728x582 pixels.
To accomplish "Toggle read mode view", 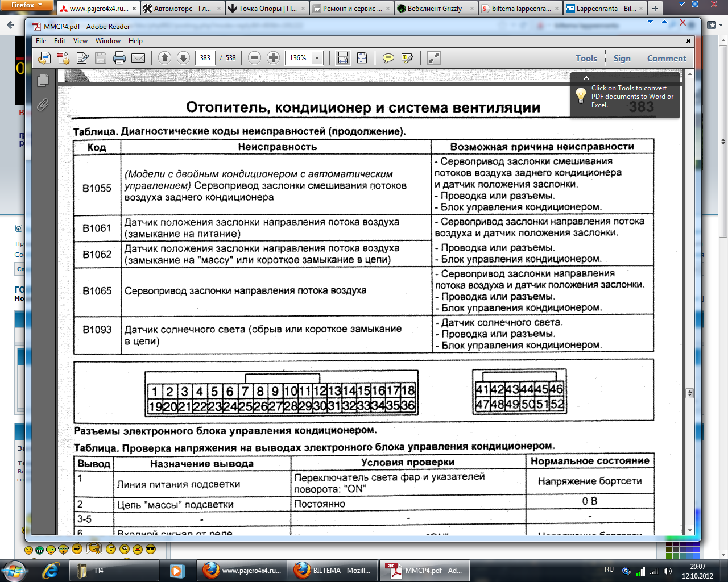I will tap(434, 58).
